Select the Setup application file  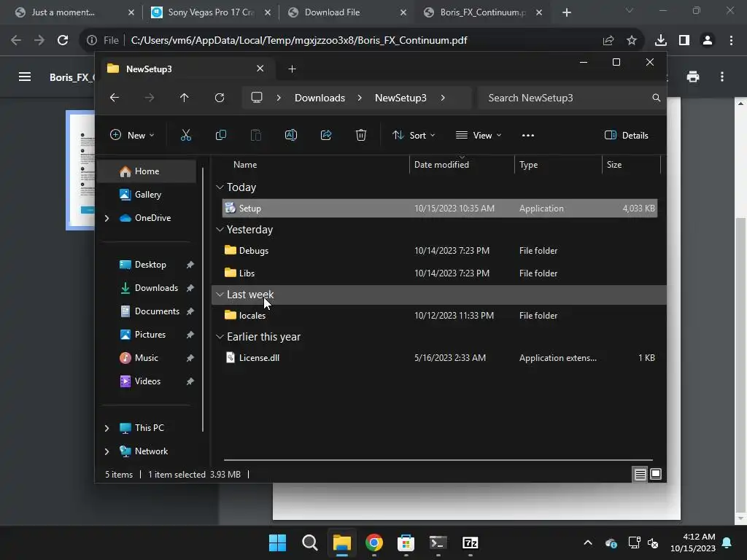[440, 209]
